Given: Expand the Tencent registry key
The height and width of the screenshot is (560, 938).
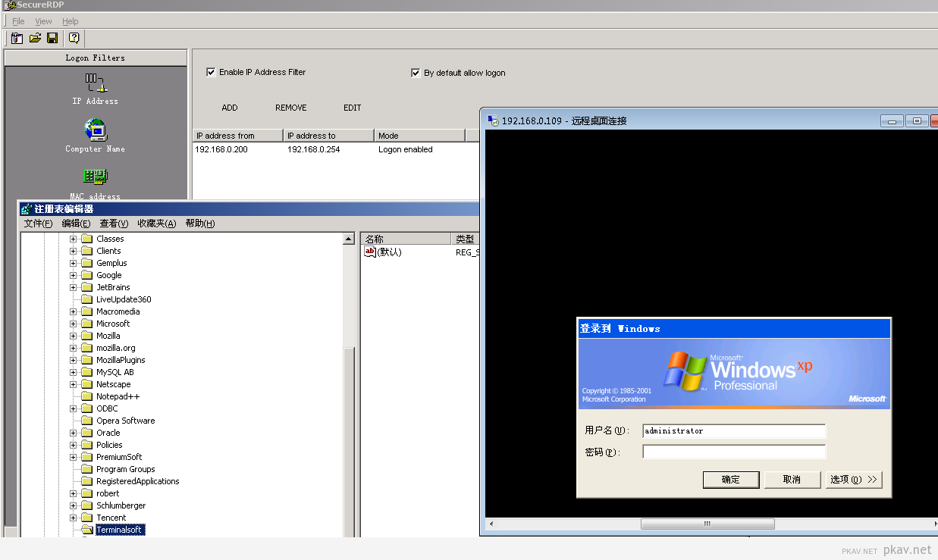Looking at the screenshot, I should (x=74, y=518).
